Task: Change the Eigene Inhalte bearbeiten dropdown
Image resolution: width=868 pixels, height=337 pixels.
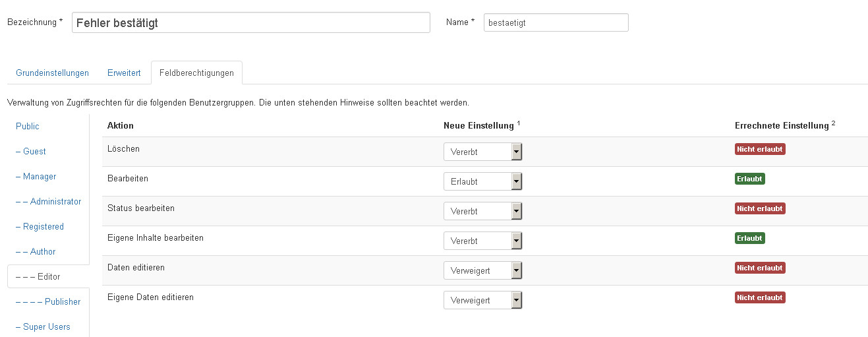Action: [482, 241]
